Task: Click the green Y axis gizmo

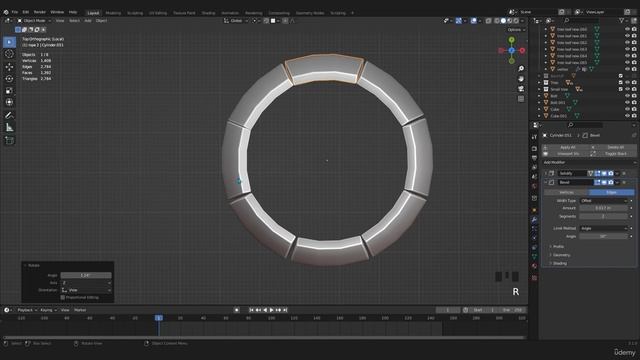Action: click(x=511, y=40)
